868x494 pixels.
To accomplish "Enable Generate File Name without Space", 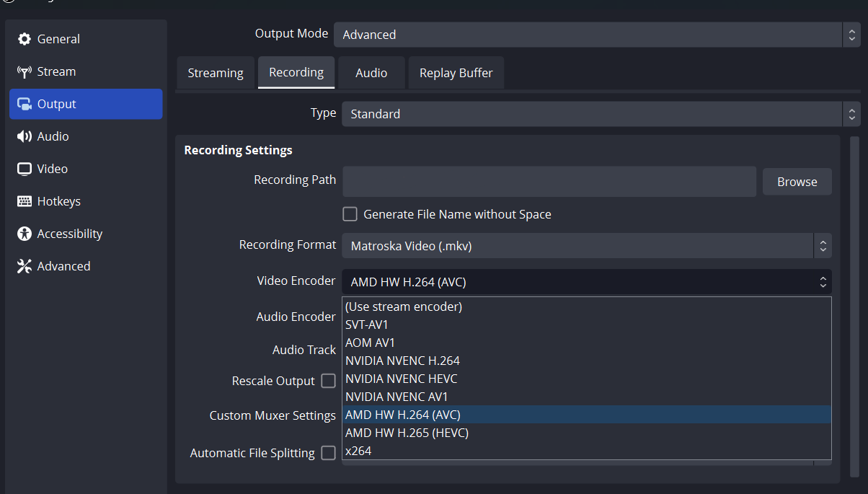I will pyautogui.click(x=350, y=214).
